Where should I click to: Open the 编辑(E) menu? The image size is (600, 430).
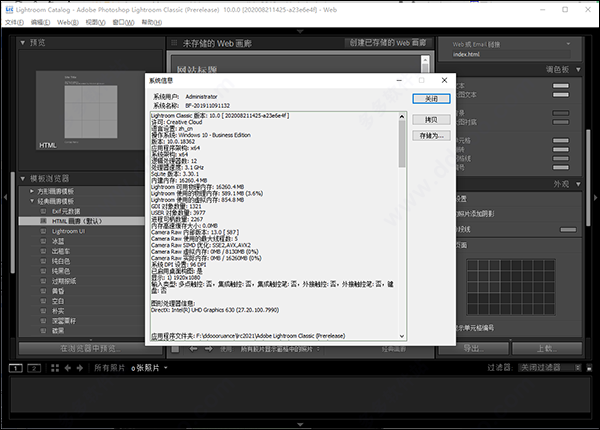(41, 22)
